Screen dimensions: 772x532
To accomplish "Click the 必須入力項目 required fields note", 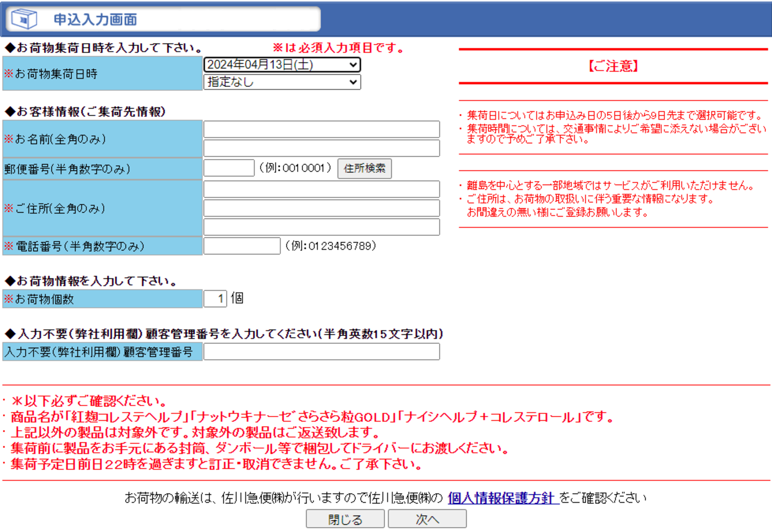I will (338, 48).
